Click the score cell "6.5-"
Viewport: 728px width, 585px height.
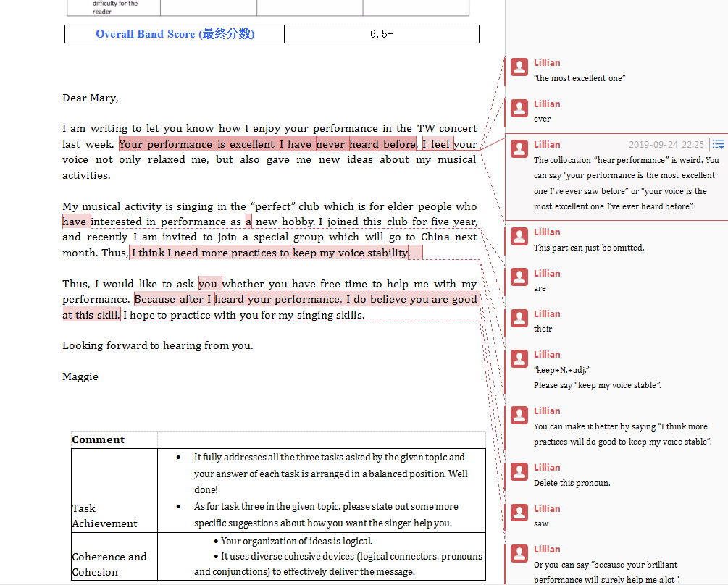[x=382, y=34]
